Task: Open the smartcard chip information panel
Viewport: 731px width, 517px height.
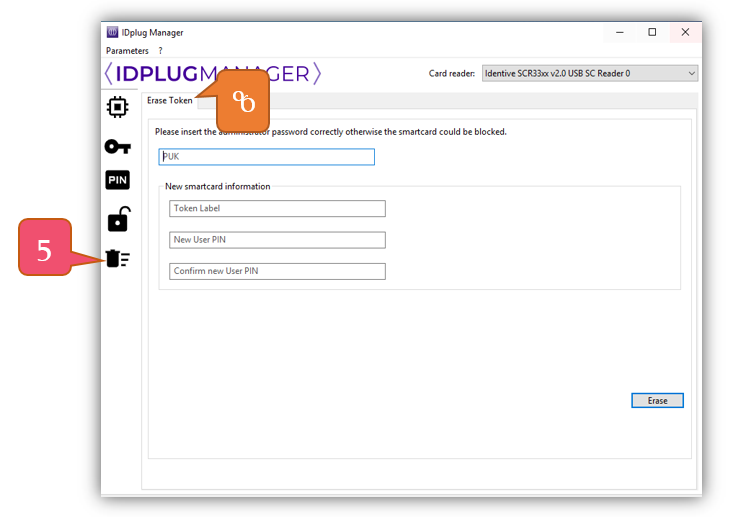Action: 117,107
